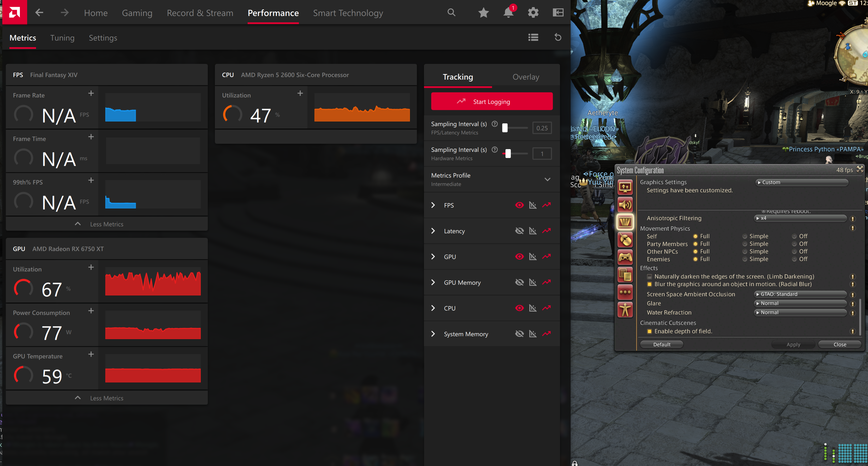Click the reset metrics circular arrow icon

(558, 37)
